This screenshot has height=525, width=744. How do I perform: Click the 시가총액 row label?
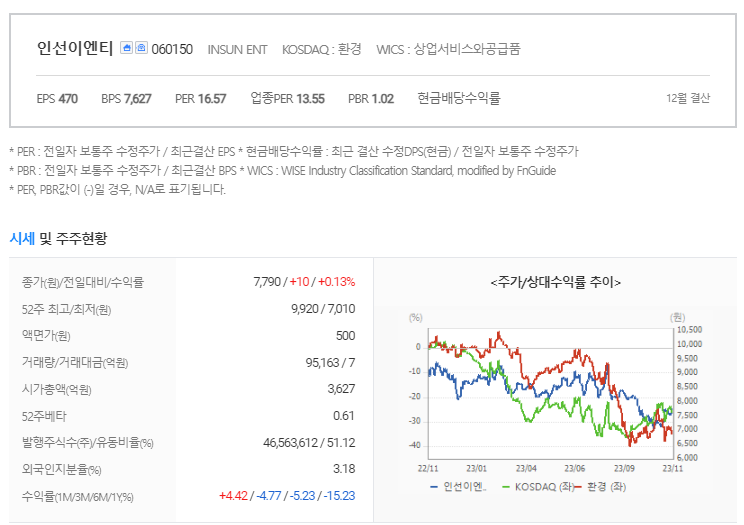(x=56, y=390)
